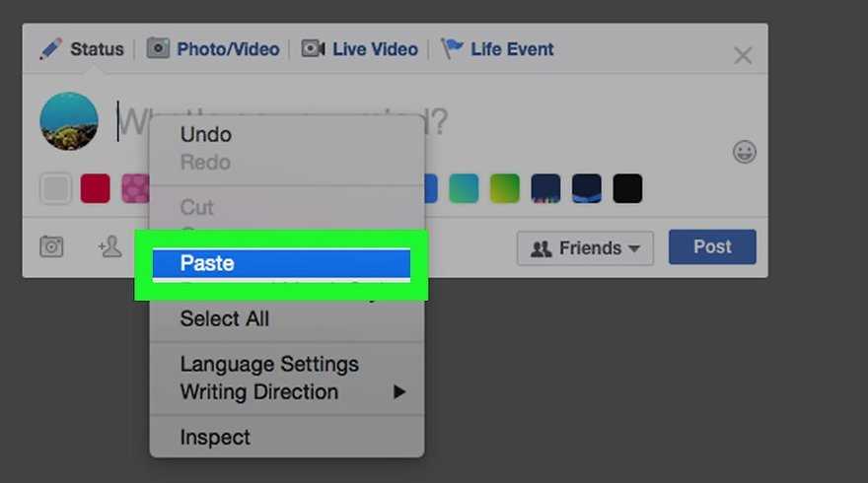Click the blue Post button
This screenshot has height=483, width=868.
[712, 246]
